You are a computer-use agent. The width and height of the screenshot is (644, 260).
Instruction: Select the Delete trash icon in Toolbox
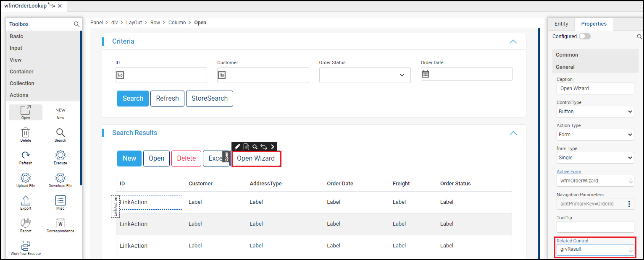[x=26, y=133]
